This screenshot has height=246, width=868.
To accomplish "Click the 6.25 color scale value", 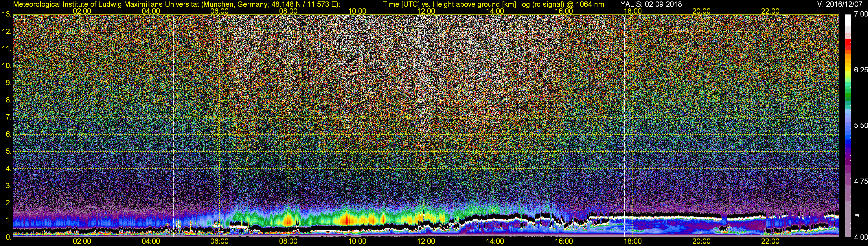I will tap(861, 70).
